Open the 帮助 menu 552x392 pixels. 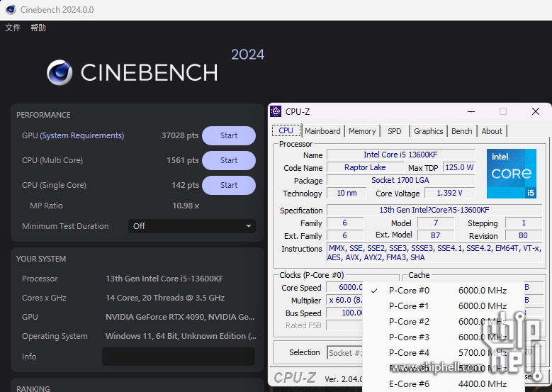click(x=38, y=28)
